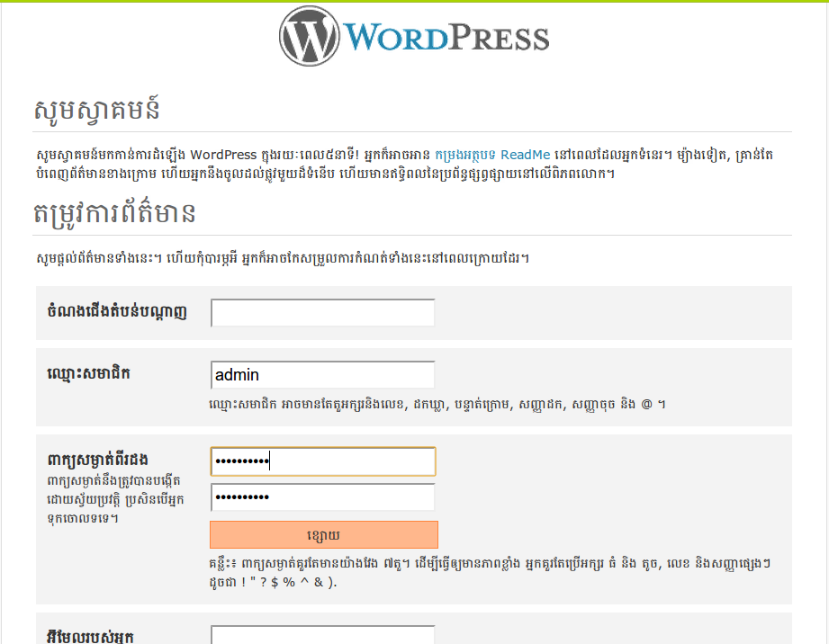Screen dimensions: 829x644
Task: Click the site title field label
Action: (116, 312)
